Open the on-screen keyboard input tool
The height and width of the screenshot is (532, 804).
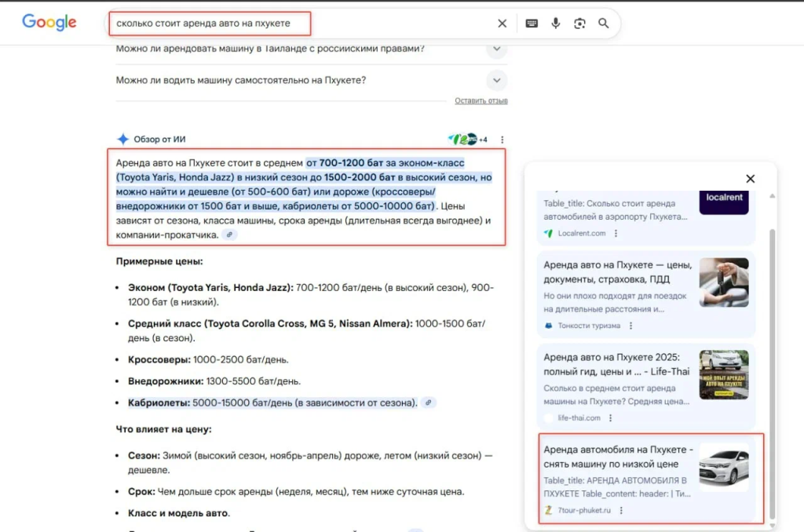pyautogui.click(x=532, y=24)
